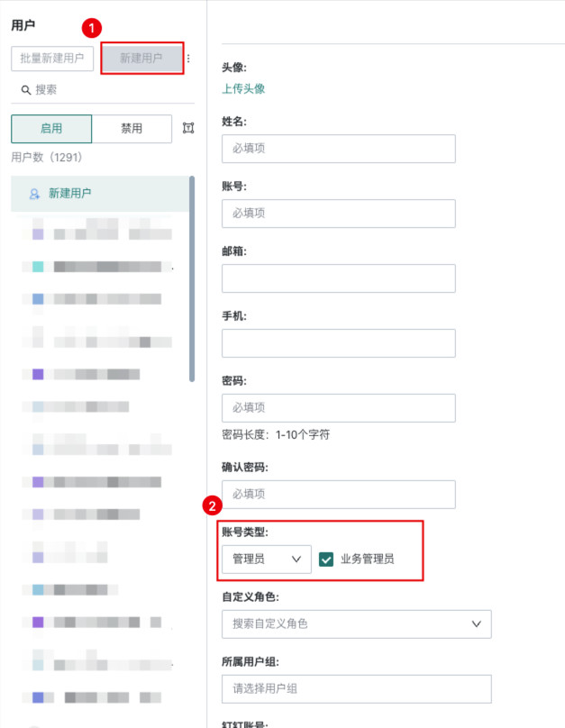Uncheck the 业务管理员 checkbox
Viewport: 565px width, 728px height.
pyautogui.click(x=326, y=559)
